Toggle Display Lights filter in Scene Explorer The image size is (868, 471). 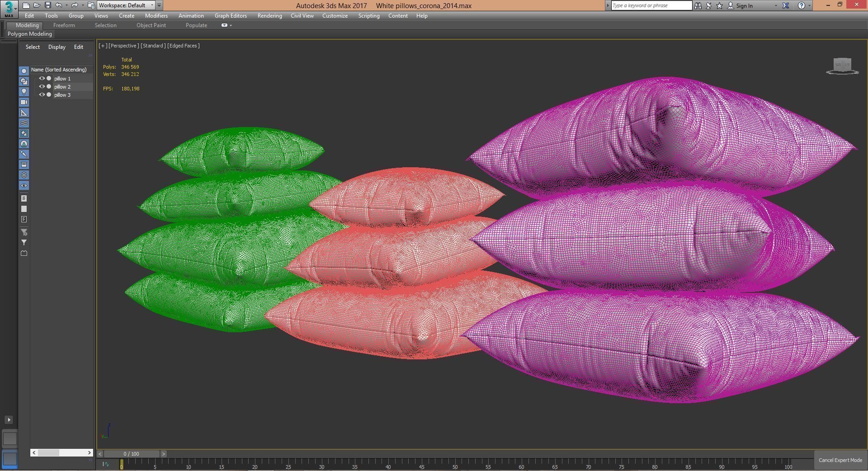24,92
